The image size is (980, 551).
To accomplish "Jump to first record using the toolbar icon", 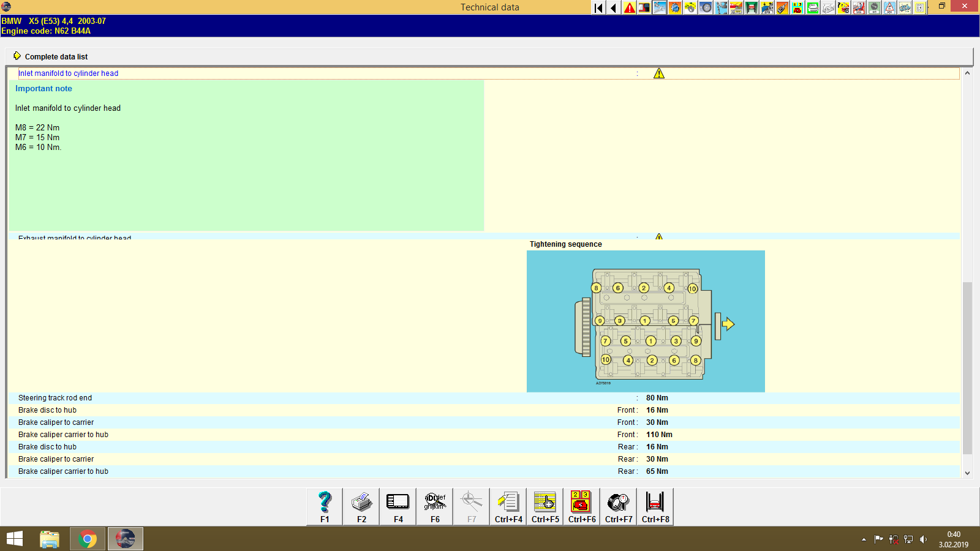I will [597, 7].
